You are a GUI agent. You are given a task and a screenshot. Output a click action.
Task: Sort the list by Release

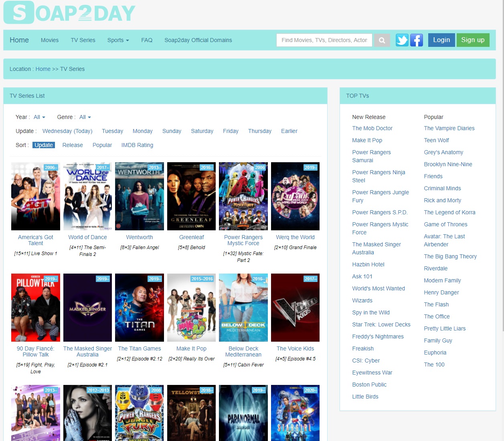tap(73, 145)
